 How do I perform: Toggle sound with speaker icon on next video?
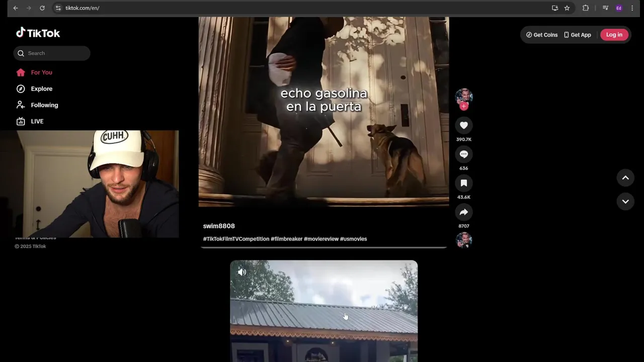(x=242, y=272)
